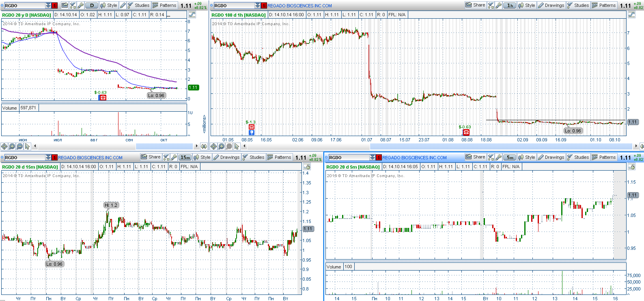Open the 15m timeframe selector
This screenshot has height=301, width=644.
point(185,157)
